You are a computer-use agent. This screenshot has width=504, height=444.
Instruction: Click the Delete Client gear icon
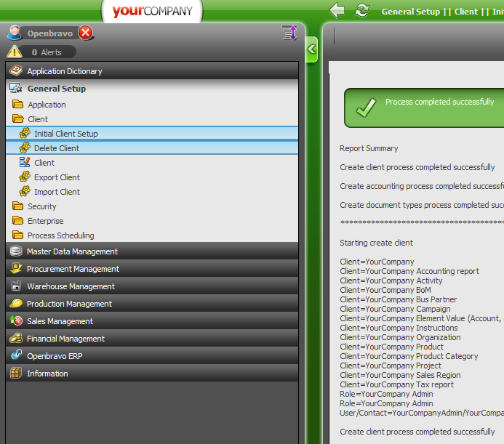click(x=25, y=148)
